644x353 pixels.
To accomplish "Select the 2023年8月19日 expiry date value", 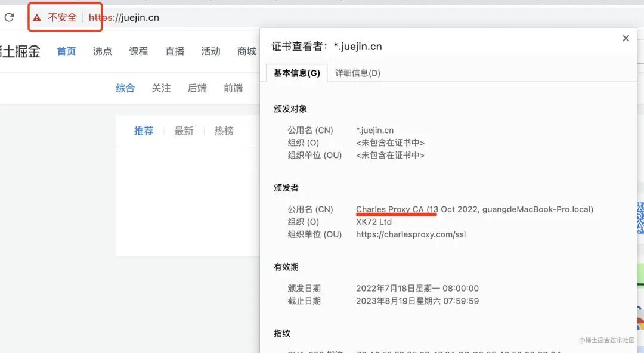I will 417,301.
